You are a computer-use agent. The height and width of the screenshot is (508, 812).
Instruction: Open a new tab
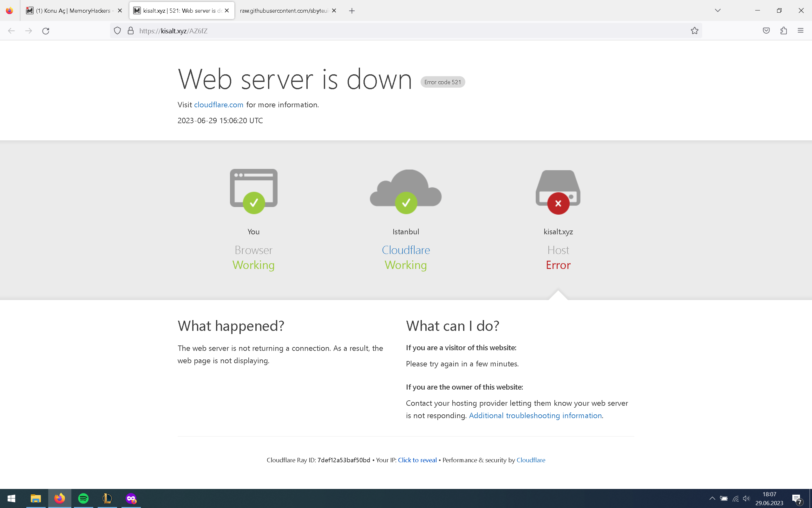(x=352, y=11)
